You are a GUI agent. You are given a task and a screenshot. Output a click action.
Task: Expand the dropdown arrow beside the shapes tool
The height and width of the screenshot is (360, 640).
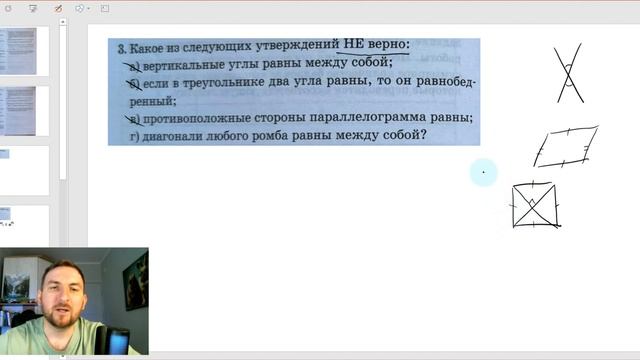tap(88, 9)
